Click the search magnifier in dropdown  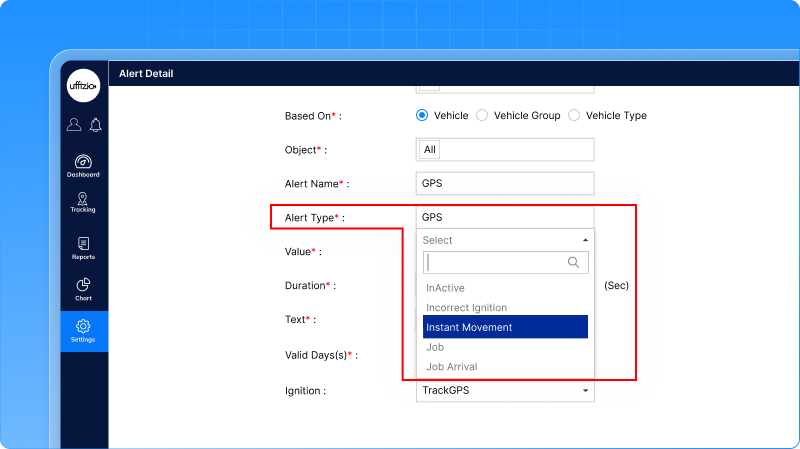tap(574, 263)
